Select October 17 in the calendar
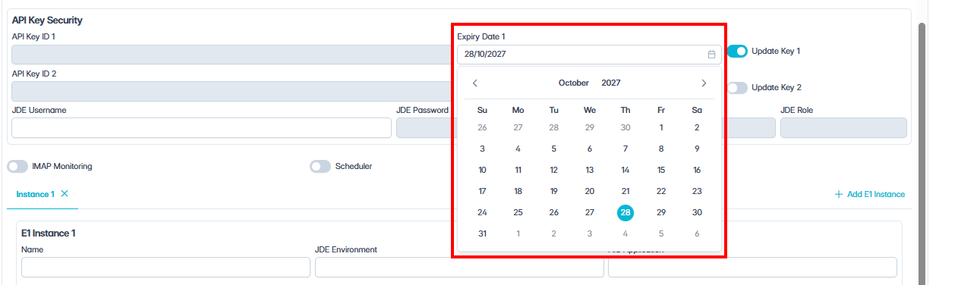 tap(482, 191)
